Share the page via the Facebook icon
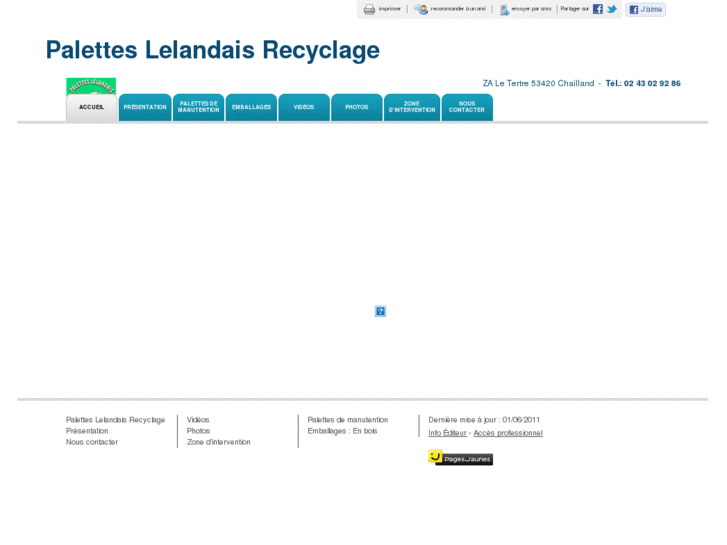The height and width of the screenshot is (545, 727). pyautogui.click(x=598, y=9)
